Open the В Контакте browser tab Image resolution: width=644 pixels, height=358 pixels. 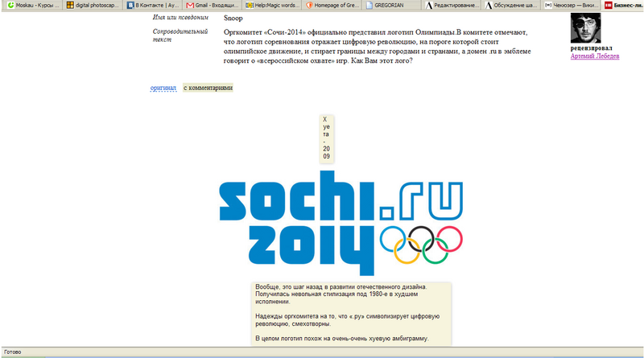point(153,6)
